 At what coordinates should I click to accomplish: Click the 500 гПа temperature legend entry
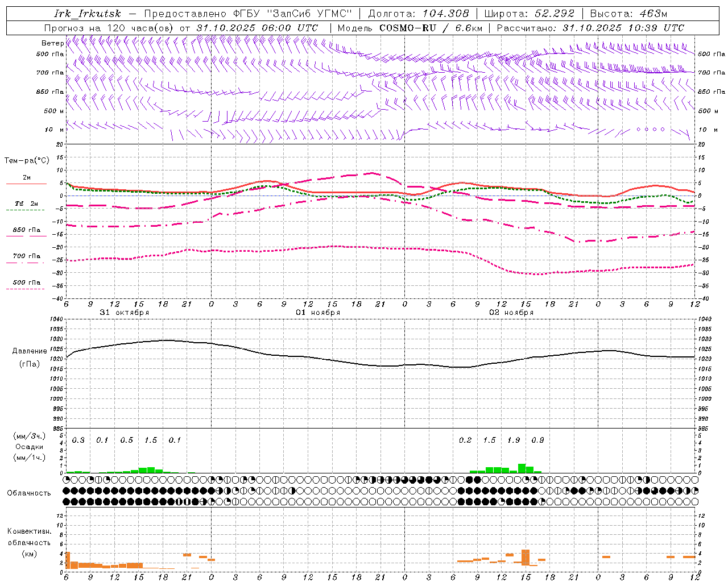point(26,282)
